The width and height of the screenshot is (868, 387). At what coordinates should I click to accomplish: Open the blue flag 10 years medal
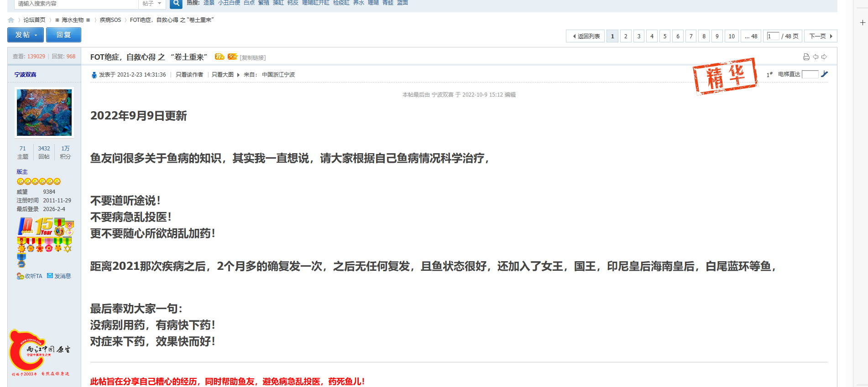(25, 226)
